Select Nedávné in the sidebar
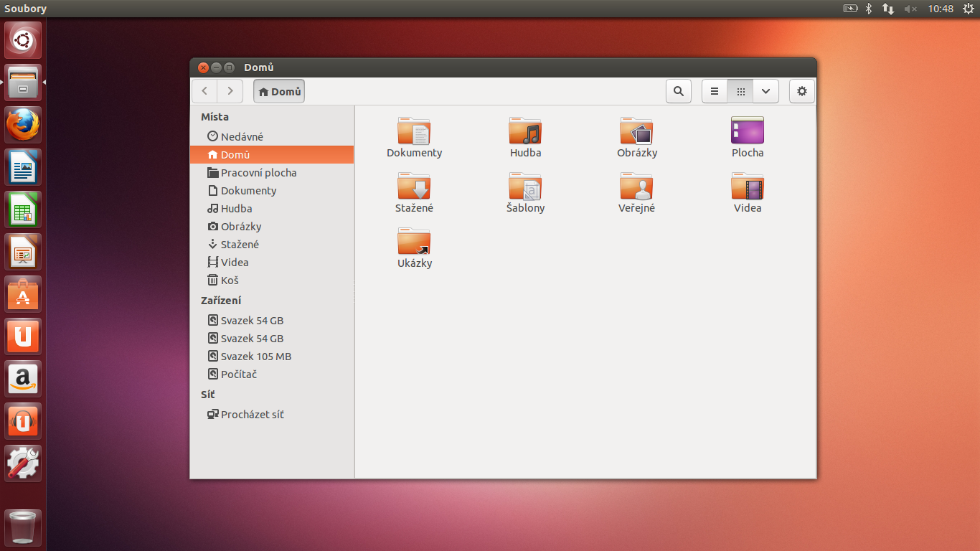 click(242, 136)
